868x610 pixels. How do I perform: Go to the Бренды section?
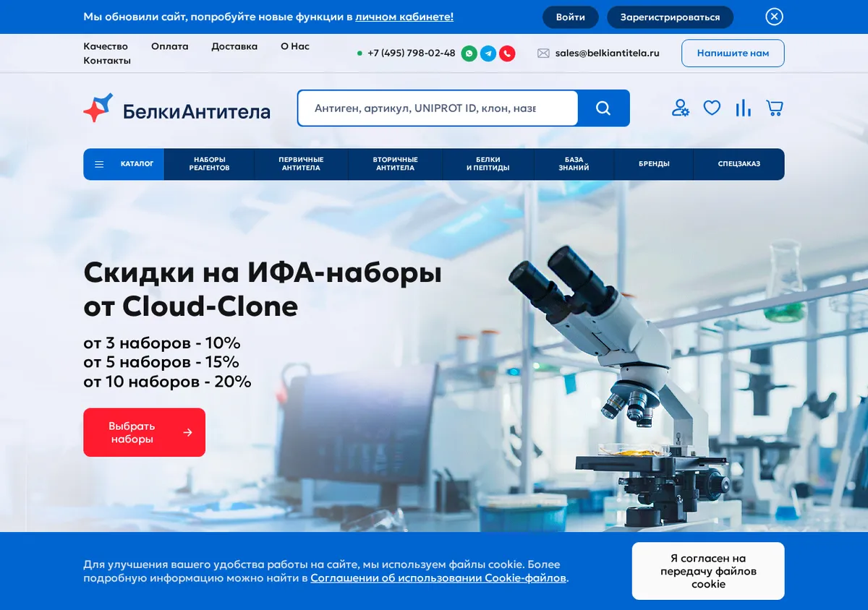(x=654, y=164)
